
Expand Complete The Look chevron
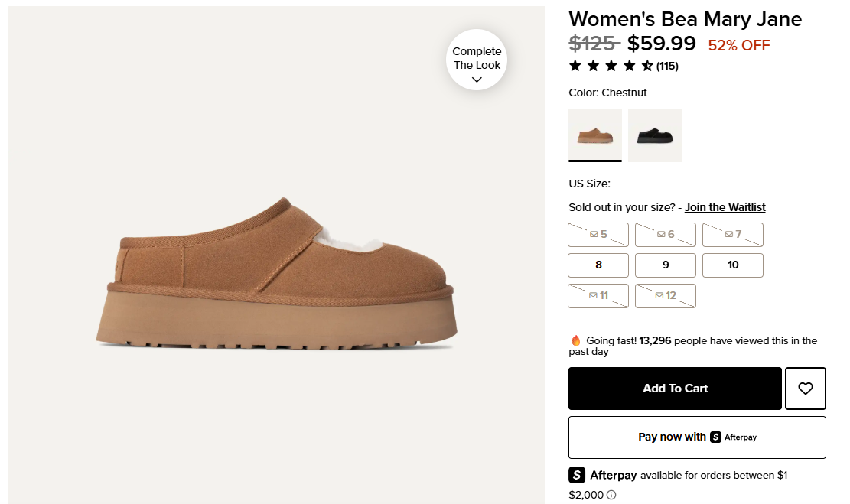477,80
